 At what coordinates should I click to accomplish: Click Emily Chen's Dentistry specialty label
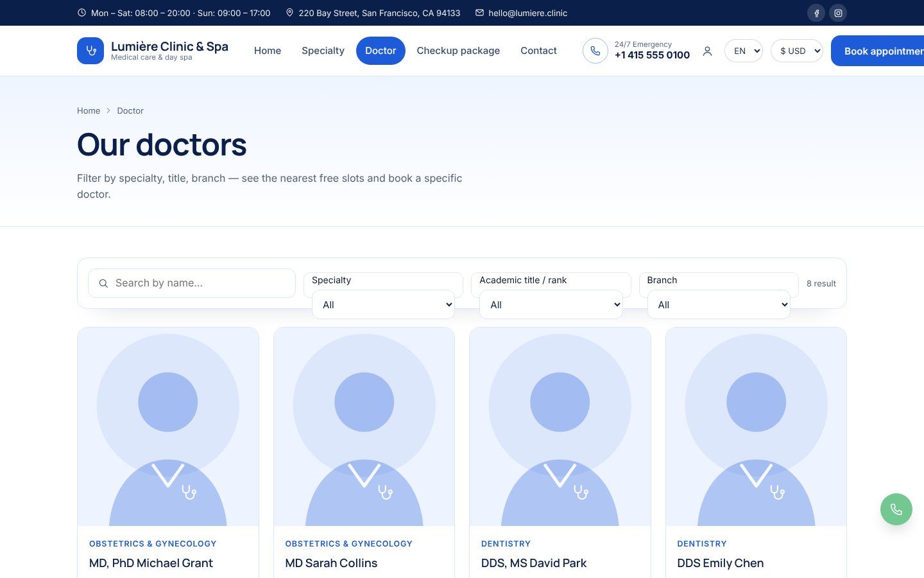[702, 543]
